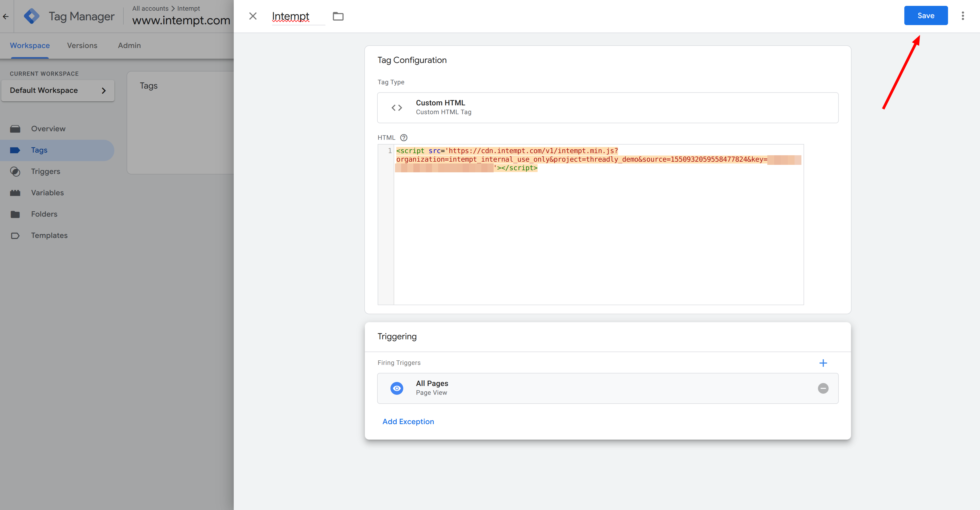Switch to the Workspace tab
The width and height of the screenshot is (980, 510).
[x=30, y=45]
